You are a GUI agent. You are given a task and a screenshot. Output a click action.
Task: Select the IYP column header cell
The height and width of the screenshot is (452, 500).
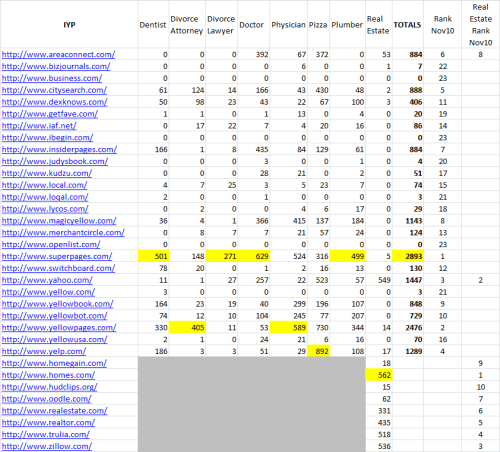point(69,25)
